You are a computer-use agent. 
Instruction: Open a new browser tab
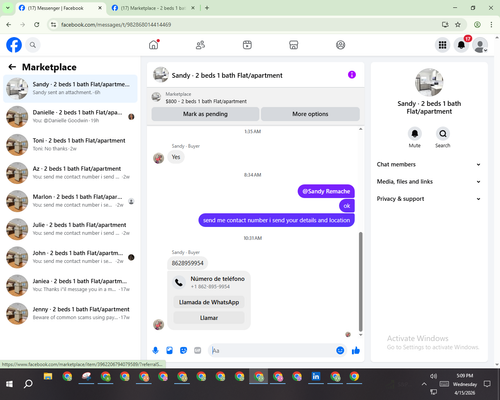207,8
